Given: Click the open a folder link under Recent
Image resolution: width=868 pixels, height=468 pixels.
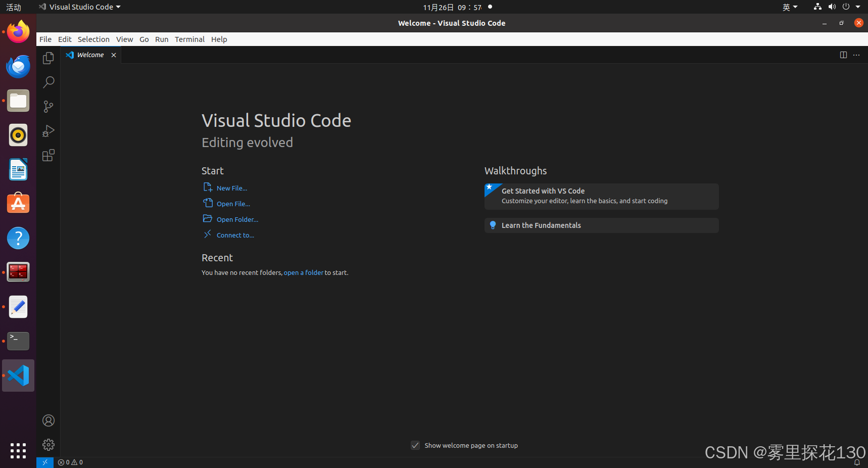Looking at the screenshot, I should point(303,272).
